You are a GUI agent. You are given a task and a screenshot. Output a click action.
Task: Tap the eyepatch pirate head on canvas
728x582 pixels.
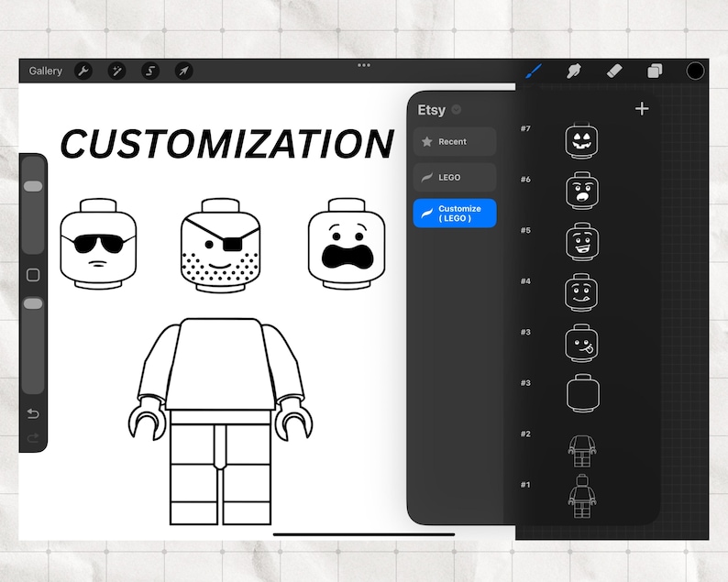pos(221,246)
